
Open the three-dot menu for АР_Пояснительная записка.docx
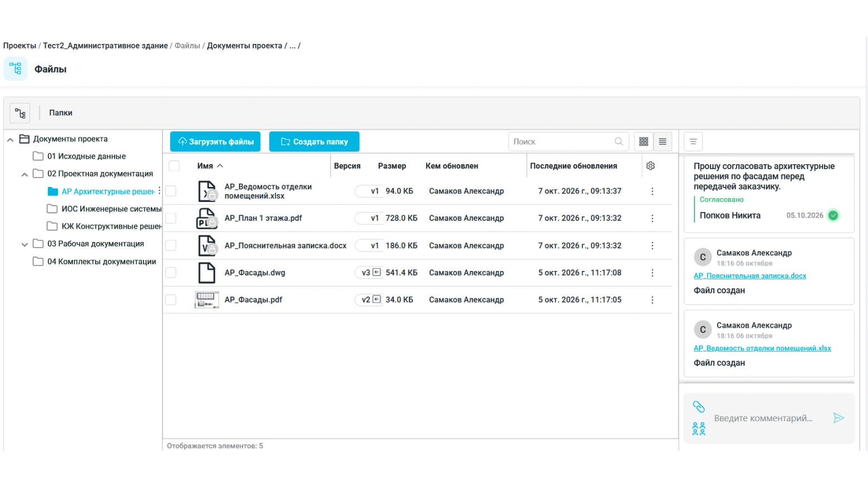pyautogui.click(x=652, y=245)
